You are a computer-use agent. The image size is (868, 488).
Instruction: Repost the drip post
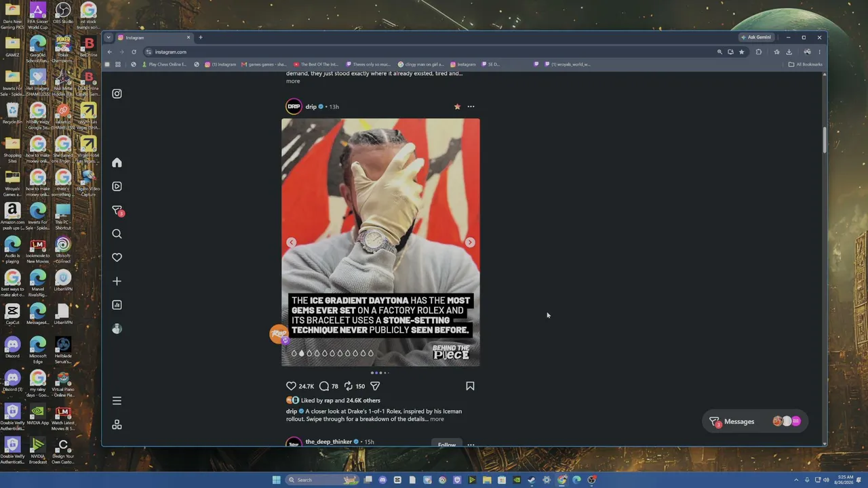(348, 386)
